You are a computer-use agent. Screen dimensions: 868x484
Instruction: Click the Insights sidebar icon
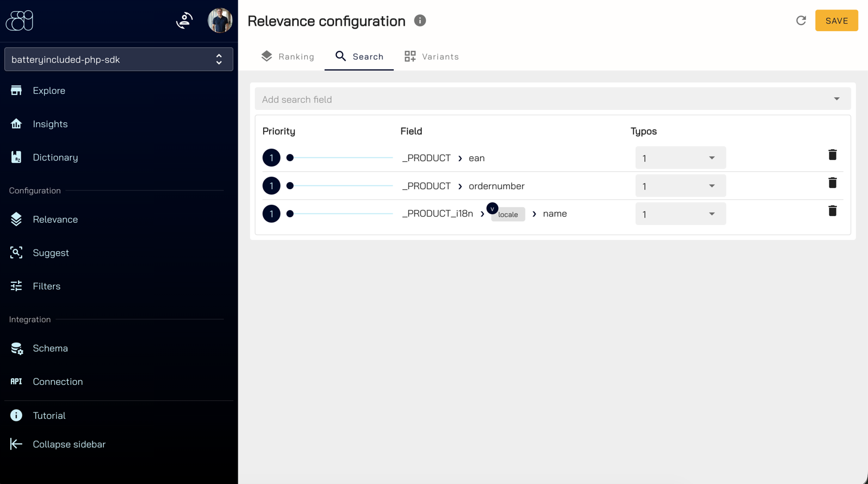pos(16,124)
